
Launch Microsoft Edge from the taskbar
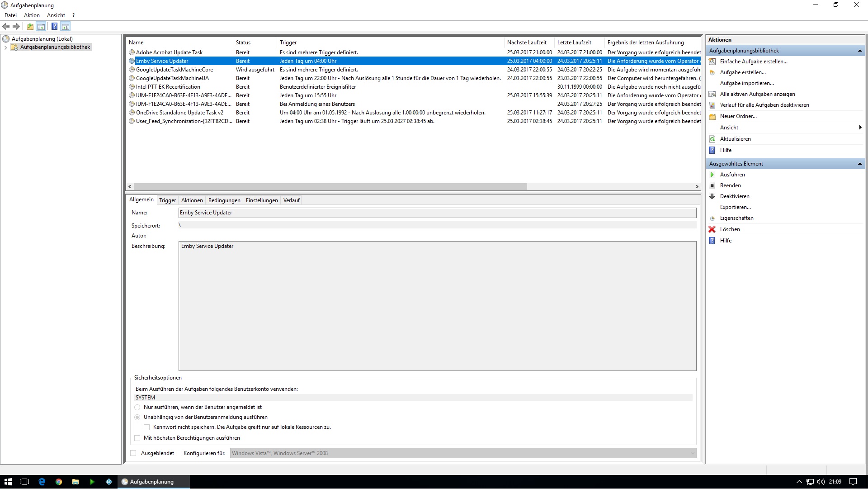click(x=42, y=482)
